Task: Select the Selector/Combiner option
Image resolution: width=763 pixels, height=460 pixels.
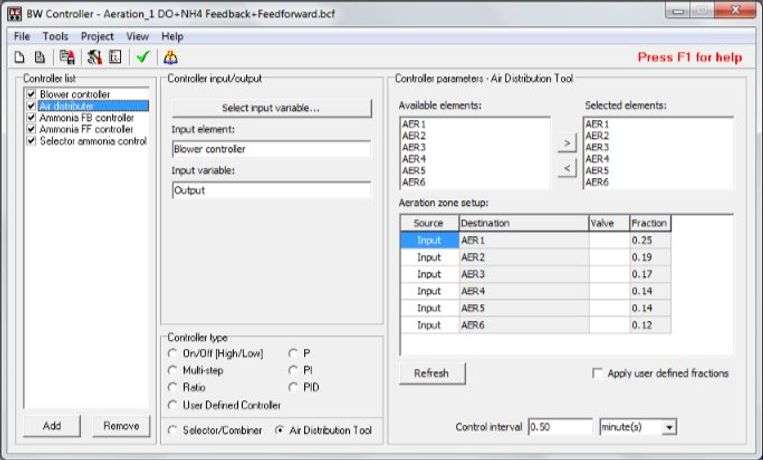Action: coord(172,430)
